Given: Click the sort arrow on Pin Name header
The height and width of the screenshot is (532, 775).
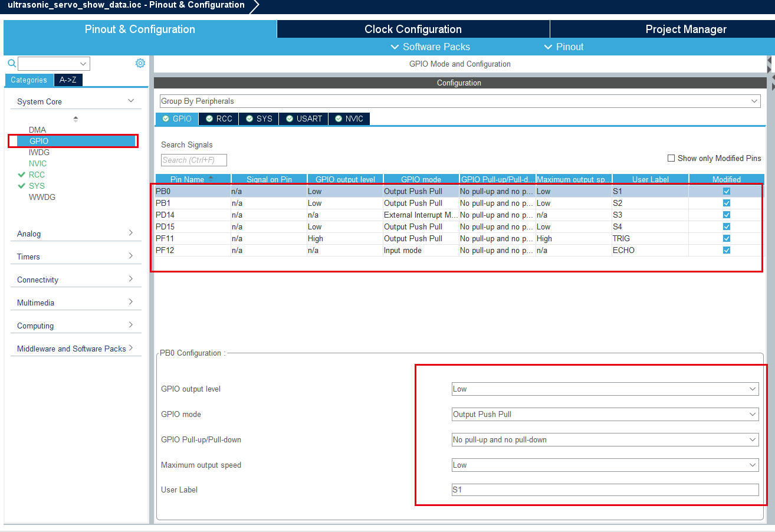Looking at the screenshot, I should (x=211, y=178).
